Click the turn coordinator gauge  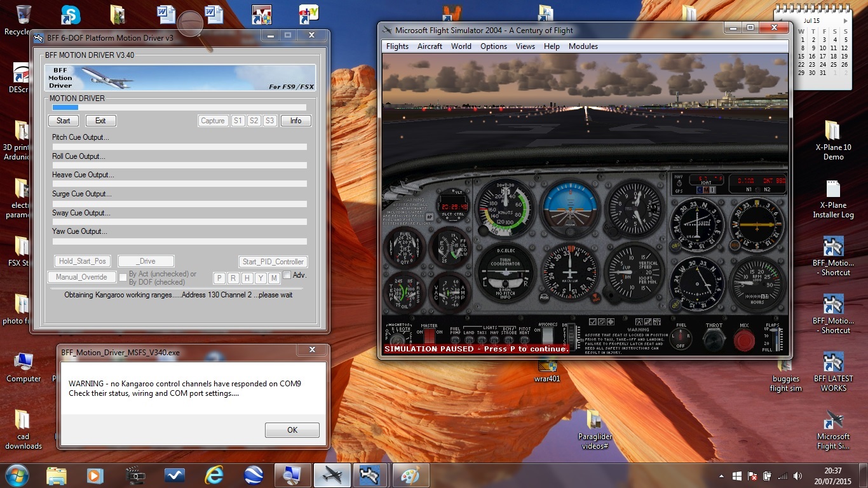coord(506,272)
